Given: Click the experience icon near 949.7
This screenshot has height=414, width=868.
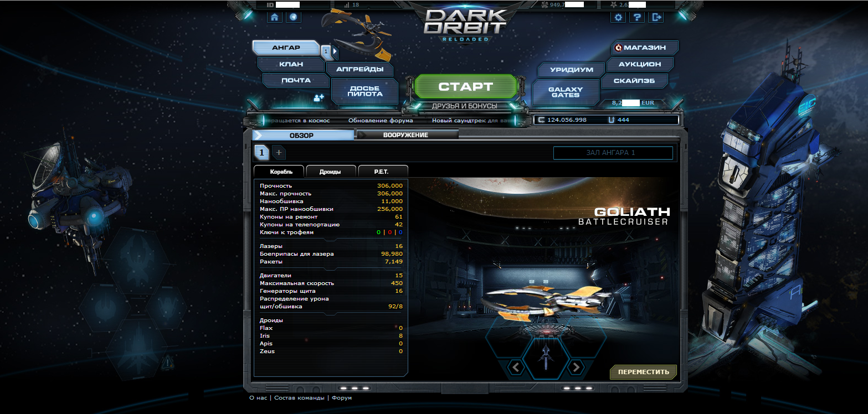Looking at the screenshot, I should [x=544, y=5].
